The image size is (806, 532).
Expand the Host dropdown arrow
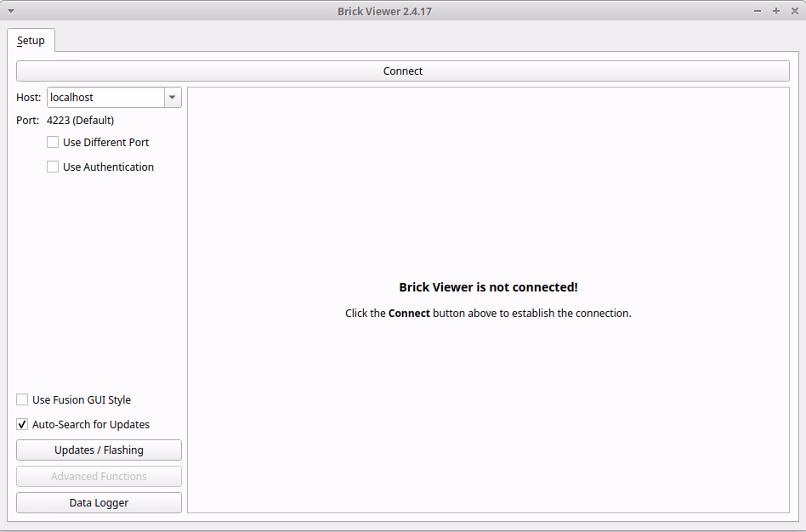(173, 97)
